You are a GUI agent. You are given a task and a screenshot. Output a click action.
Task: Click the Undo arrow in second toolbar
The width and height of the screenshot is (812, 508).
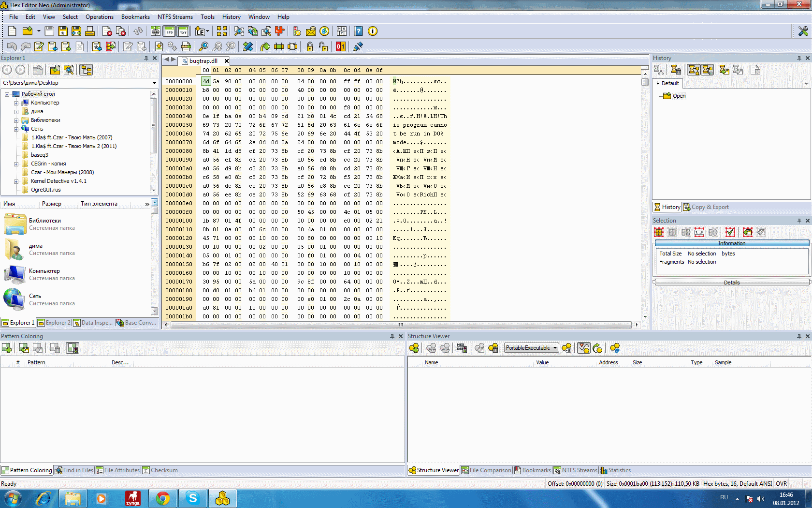[x=12, y=46]
